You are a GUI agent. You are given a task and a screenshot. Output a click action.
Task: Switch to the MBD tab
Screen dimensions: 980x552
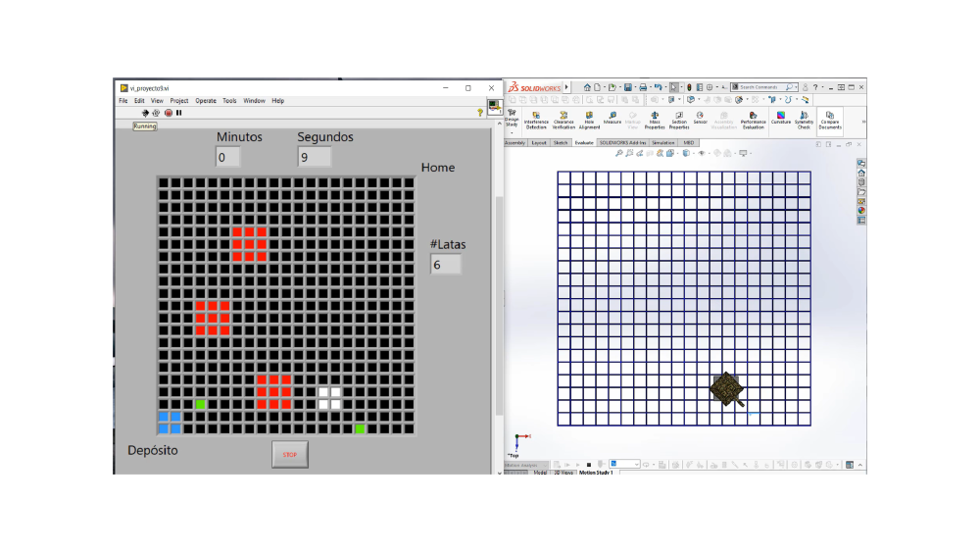point(688,143)
